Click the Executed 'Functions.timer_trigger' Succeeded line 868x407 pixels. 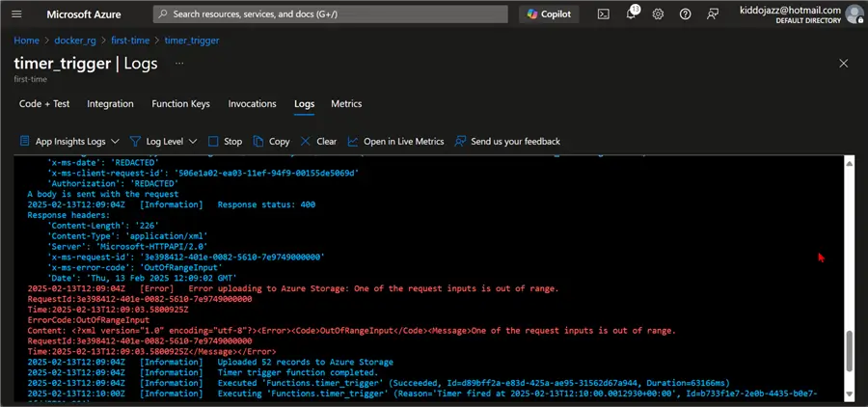379,383
